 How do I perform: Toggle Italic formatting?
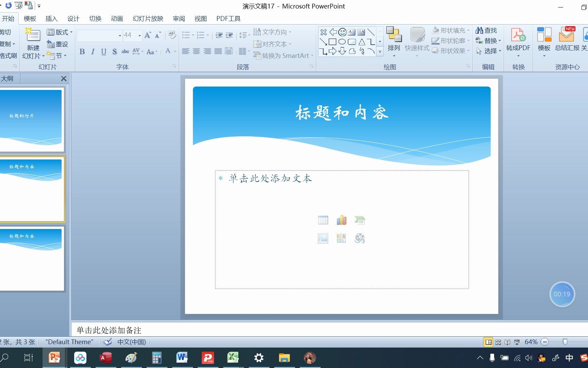(93, 52)
